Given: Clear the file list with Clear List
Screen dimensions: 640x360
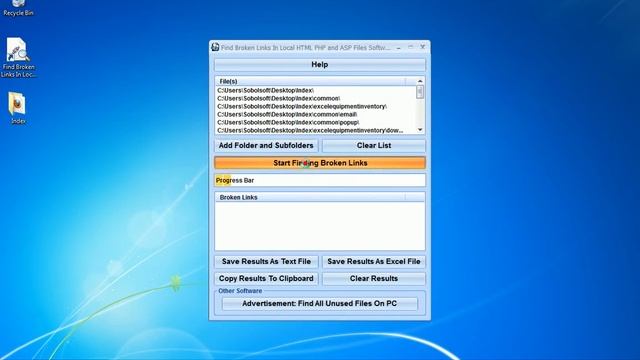Looking at the screenshot, I should 374,146.
